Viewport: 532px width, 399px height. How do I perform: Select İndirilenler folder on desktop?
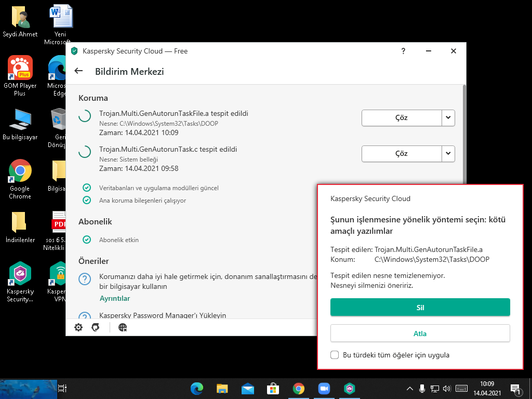tap(20, 228)
